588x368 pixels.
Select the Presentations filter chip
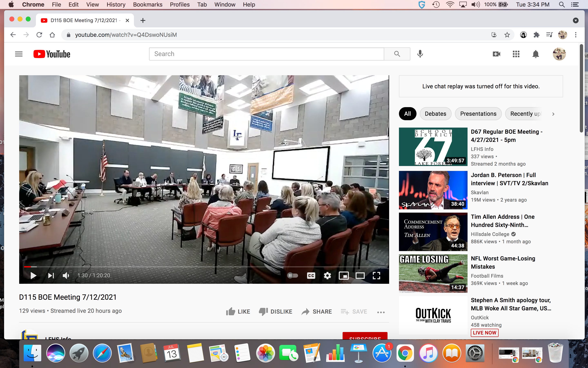point(478,114)
